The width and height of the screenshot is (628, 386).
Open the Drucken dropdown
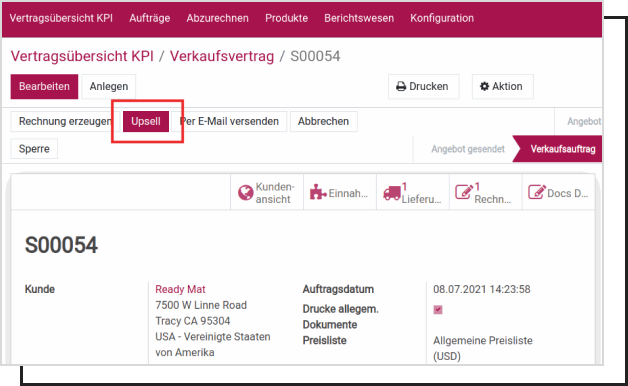point(423,86)
